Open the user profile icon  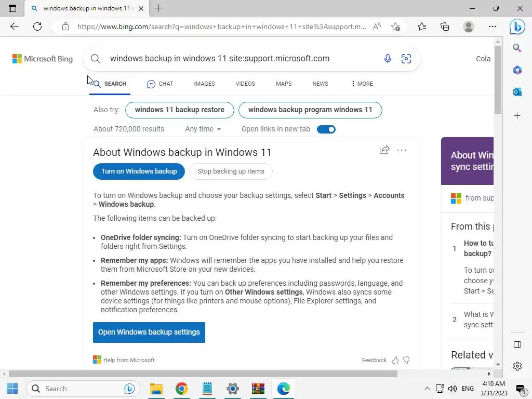coord(469,26)
